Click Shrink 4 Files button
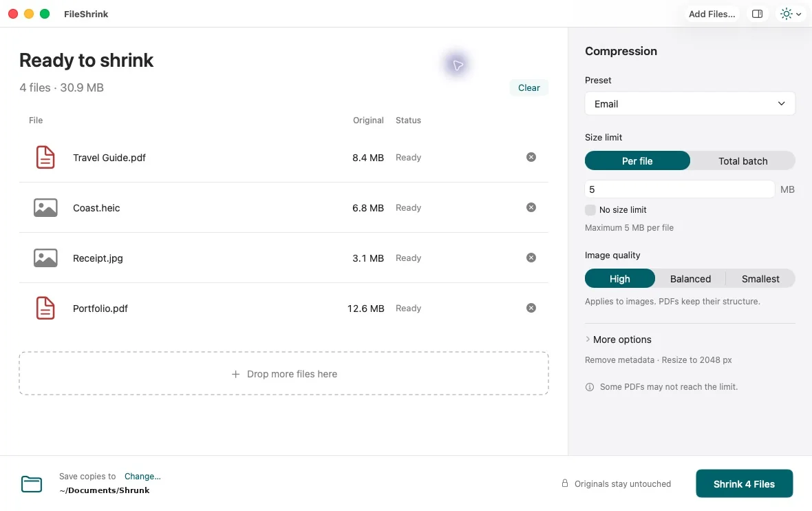Image resolution: width=812 pixels, height=511 pixels. click(744, 483)
